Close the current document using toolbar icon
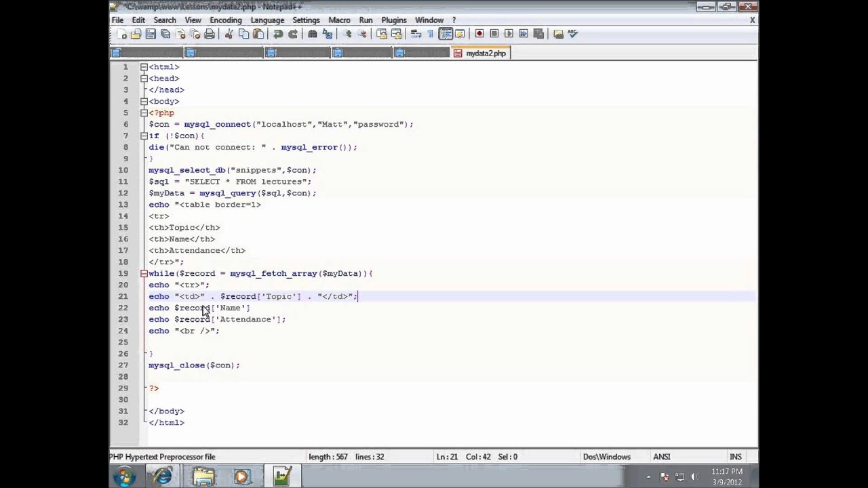This screenshot has height=488, width=868. [x=180, y=34]
